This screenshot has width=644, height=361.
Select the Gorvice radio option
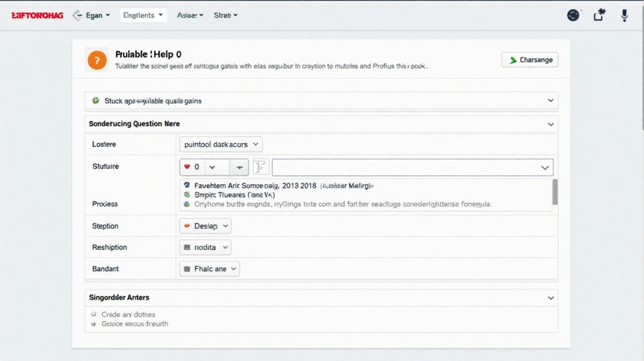click(x=94, y=324)
